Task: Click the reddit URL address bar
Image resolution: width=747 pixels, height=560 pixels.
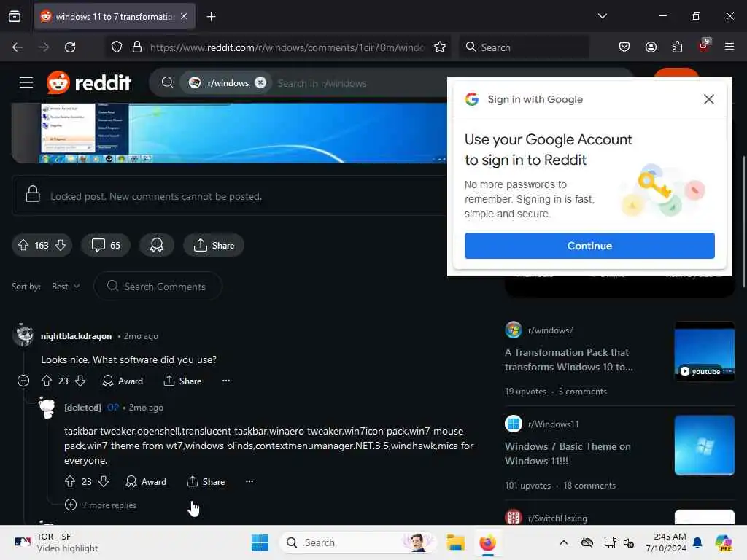Action: tap(287, 47)
